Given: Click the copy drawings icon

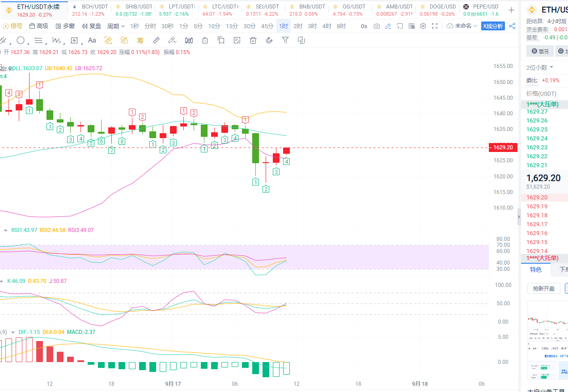Looking at the screenshot, I should [221, 40].
